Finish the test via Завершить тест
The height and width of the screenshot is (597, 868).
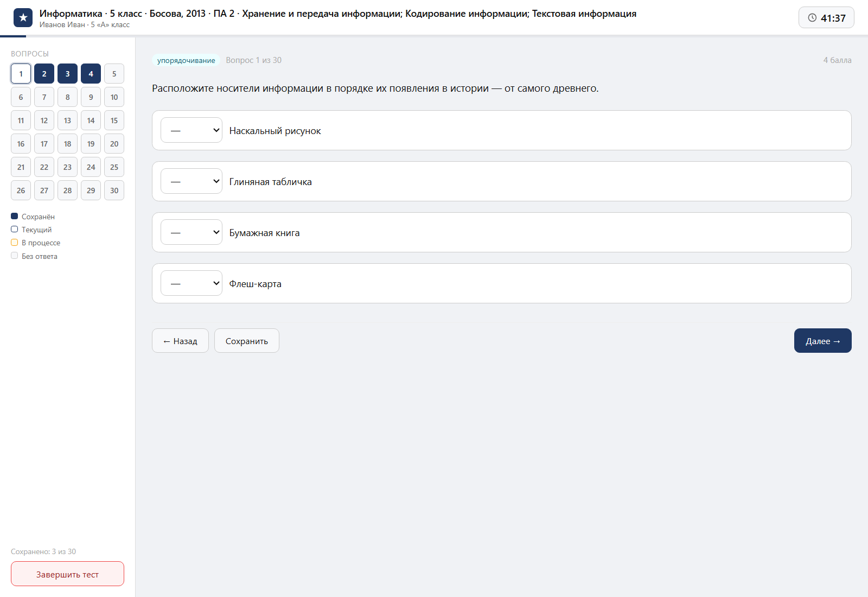point(67,574)
